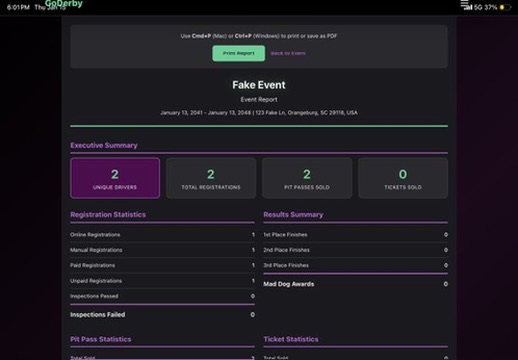Click the Results Summary heading
The width and height of the screenshot is (518, 360).
(x=293, y=214)
